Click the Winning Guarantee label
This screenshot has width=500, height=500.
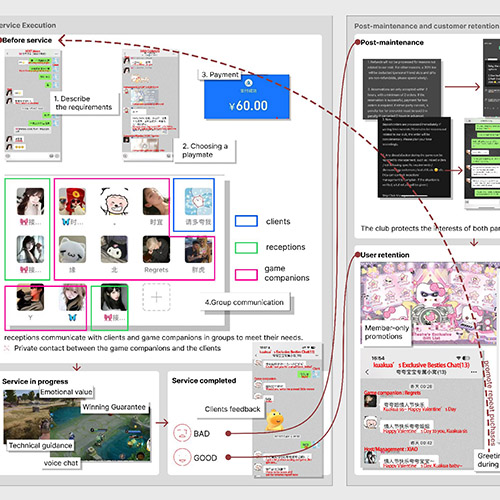click(114, 407)
